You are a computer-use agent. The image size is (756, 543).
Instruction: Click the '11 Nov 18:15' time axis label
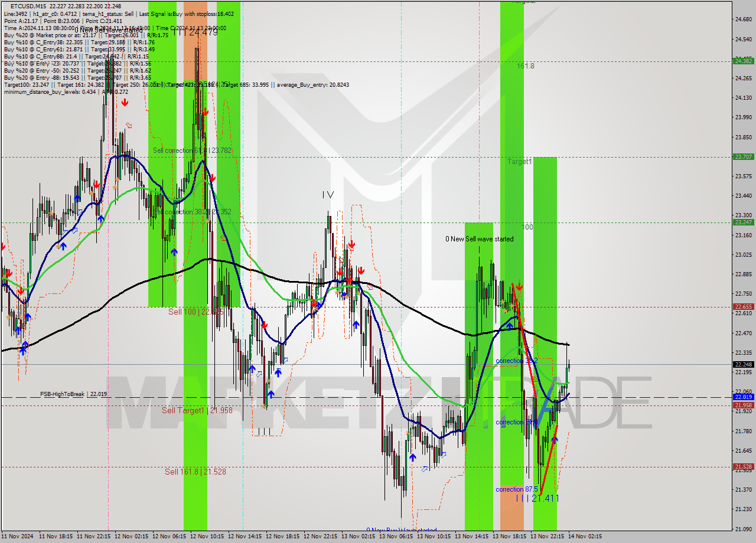(56, 537)
